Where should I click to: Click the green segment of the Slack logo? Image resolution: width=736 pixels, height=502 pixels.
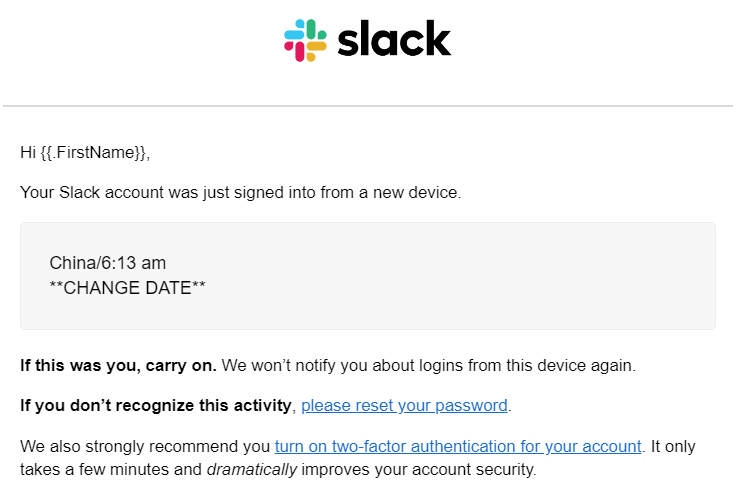click(x=316, y=30)
